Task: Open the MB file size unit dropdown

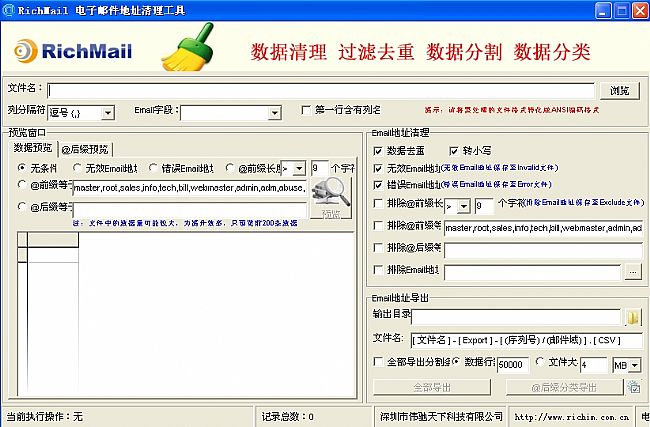Action: 635,365
